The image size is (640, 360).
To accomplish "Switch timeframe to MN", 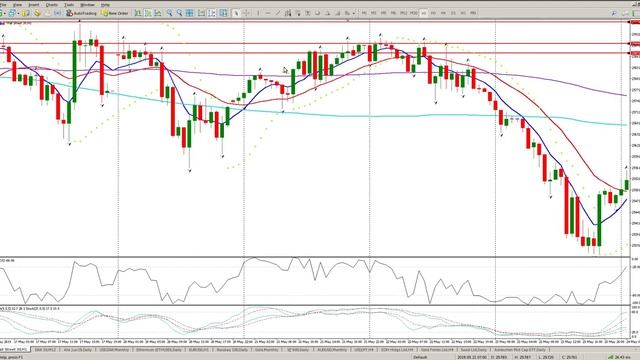I will coord(473,13).
